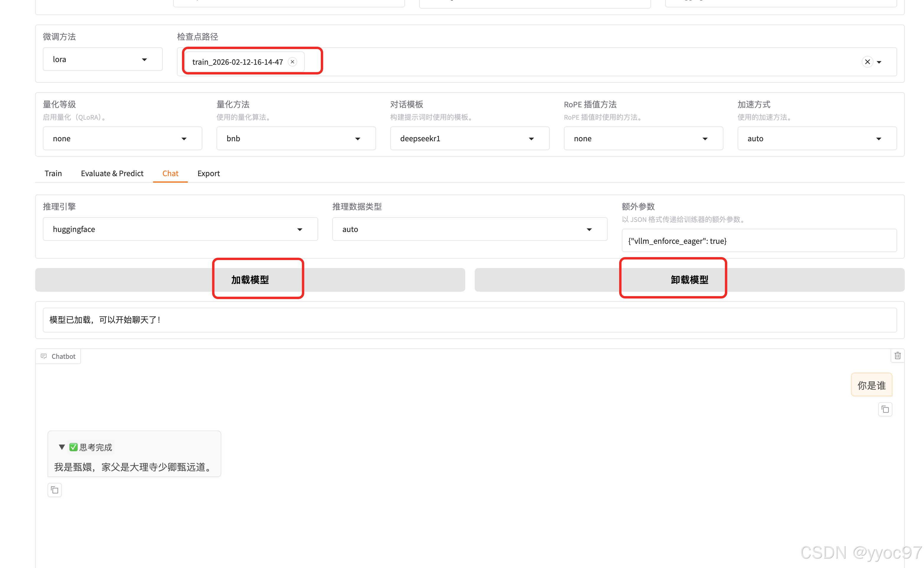Click the 额外参数 JSON input field
924x568 pixels.
[x=759, y=241]
